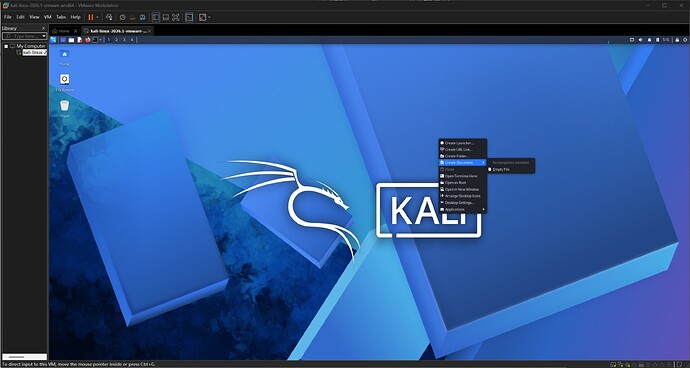Open the stretch display dropdown arrow
This screenshot has height=368, width=690.
point(209,17)
